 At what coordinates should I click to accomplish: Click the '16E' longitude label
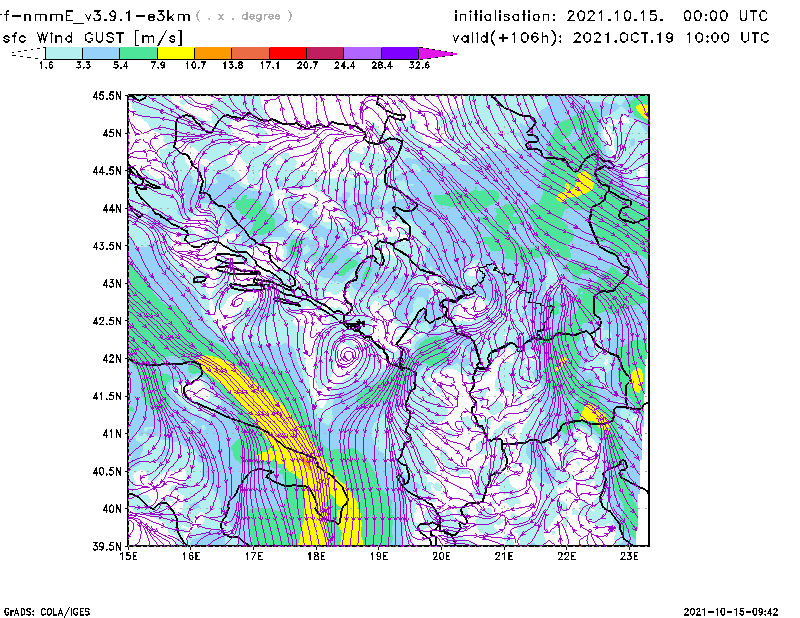pos(191,556)
